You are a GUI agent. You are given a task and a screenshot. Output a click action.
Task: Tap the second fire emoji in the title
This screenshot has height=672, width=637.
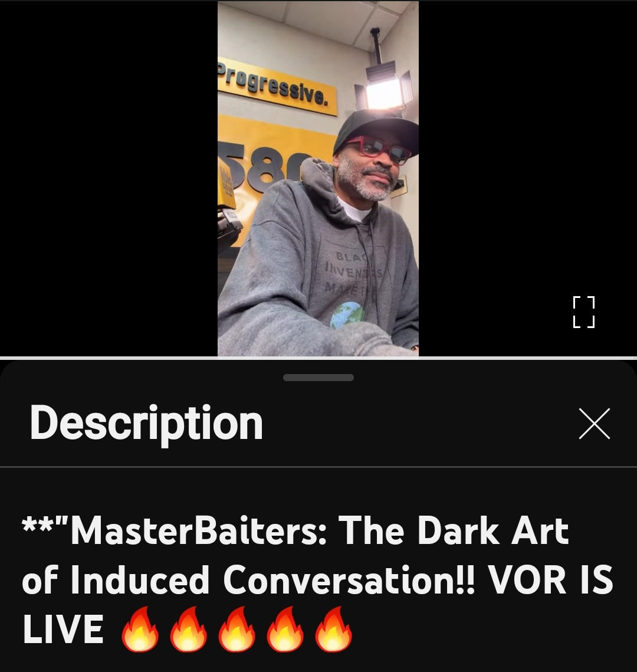pos(188,629)
